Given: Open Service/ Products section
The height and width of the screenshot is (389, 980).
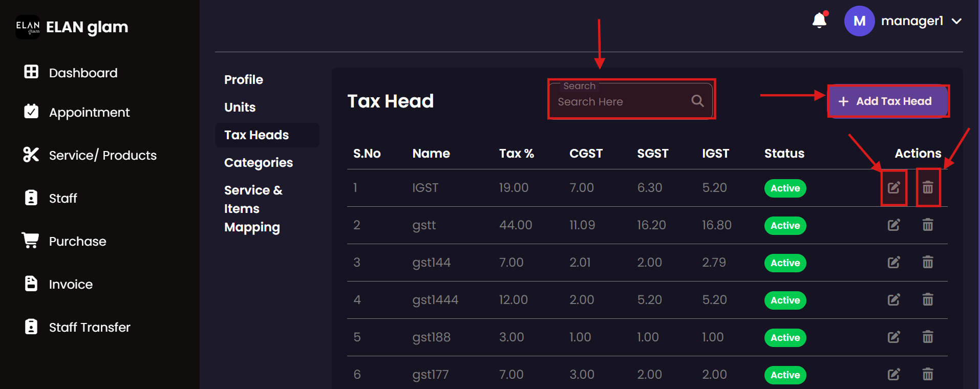Looking at the screenshot, I should (x=102, y=155).
